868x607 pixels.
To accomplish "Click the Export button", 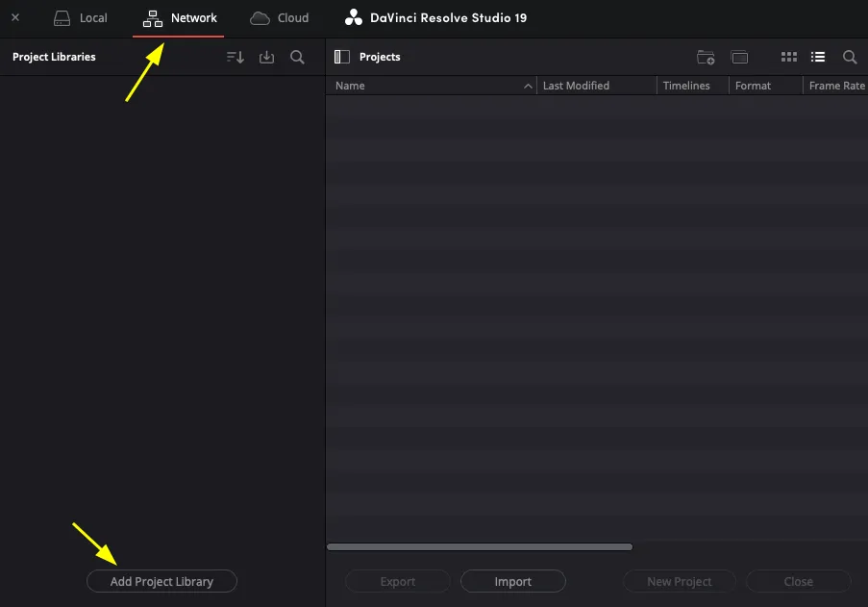I will pyautogui.click(x=397, y=581).
